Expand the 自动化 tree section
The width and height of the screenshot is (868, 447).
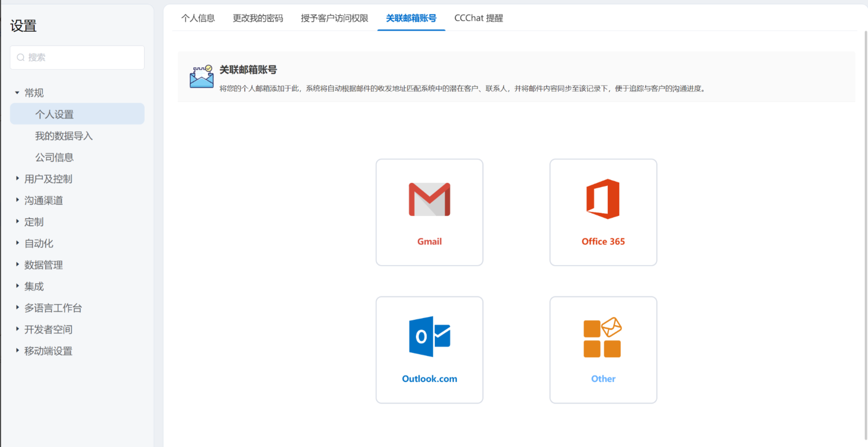(17, 243)
